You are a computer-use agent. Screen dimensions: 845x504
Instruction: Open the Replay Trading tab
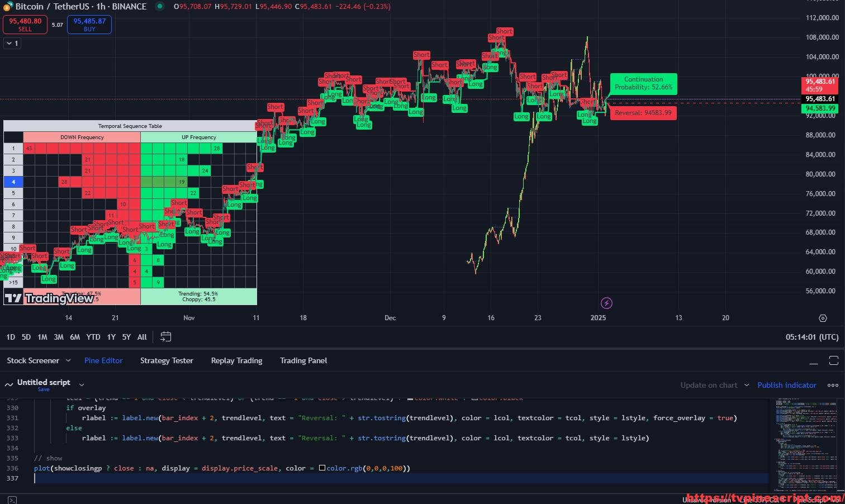(x=236, y=360)
